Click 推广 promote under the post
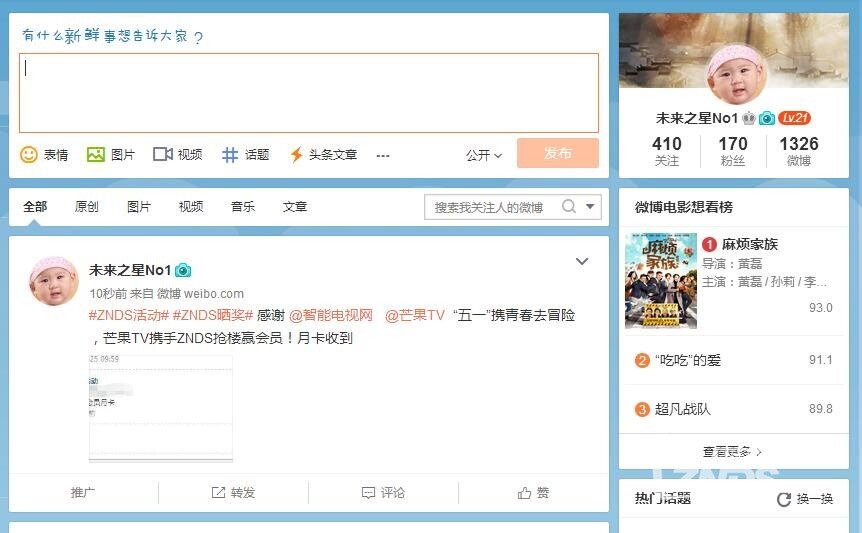The height and width of the screenshot is (533, 862). point(83,492)
